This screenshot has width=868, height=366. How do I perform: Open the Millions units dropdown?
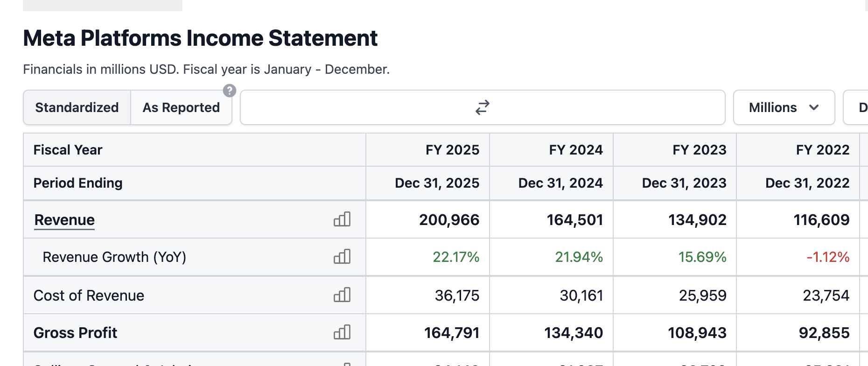tap(784, 107)
